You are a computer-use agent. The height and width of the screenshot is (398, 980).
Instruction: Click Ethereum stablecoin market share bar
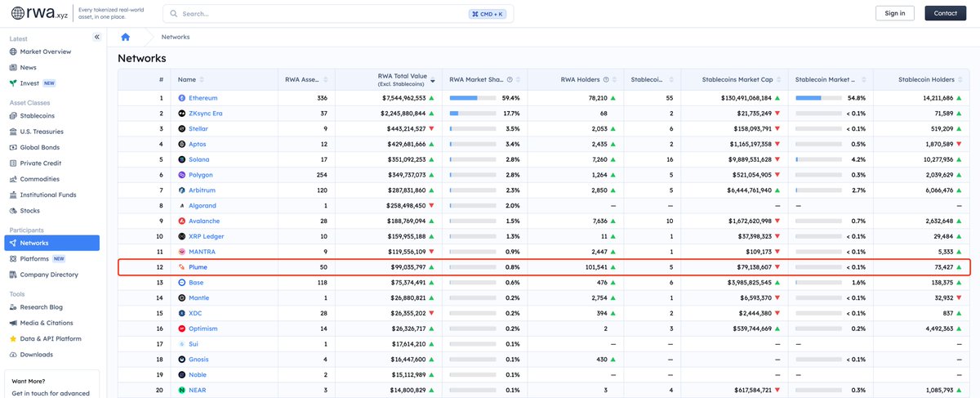pyautogui.click(x=819, y=98)
